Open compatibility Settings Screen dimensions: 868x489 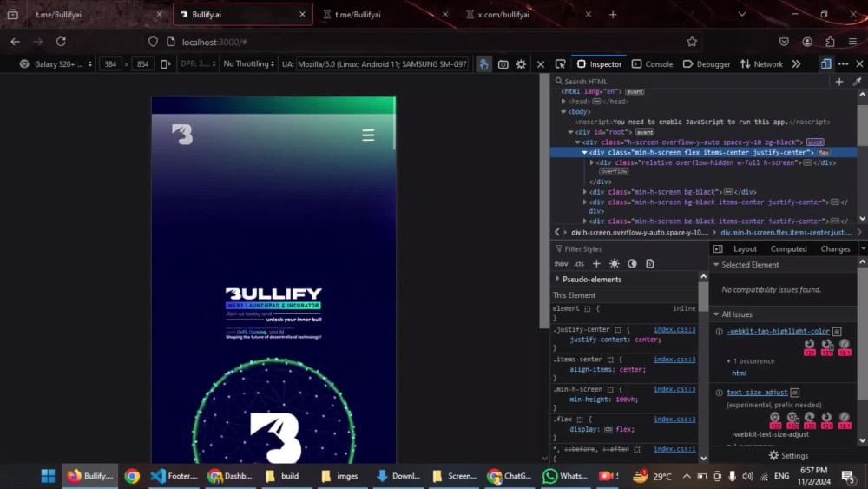[x=788, y=455]
